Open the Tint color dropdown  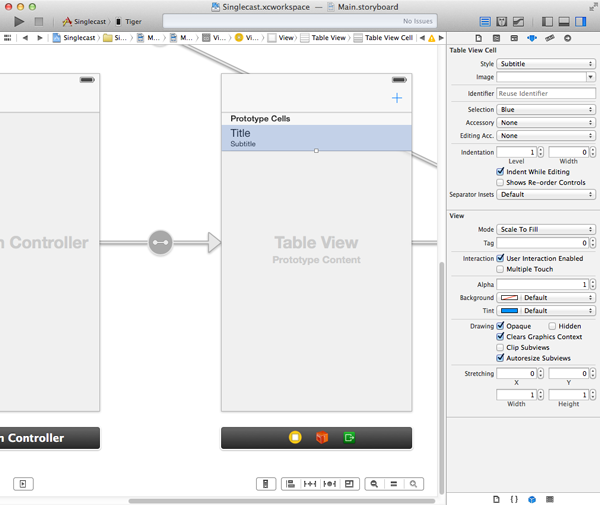pos(546,311)
